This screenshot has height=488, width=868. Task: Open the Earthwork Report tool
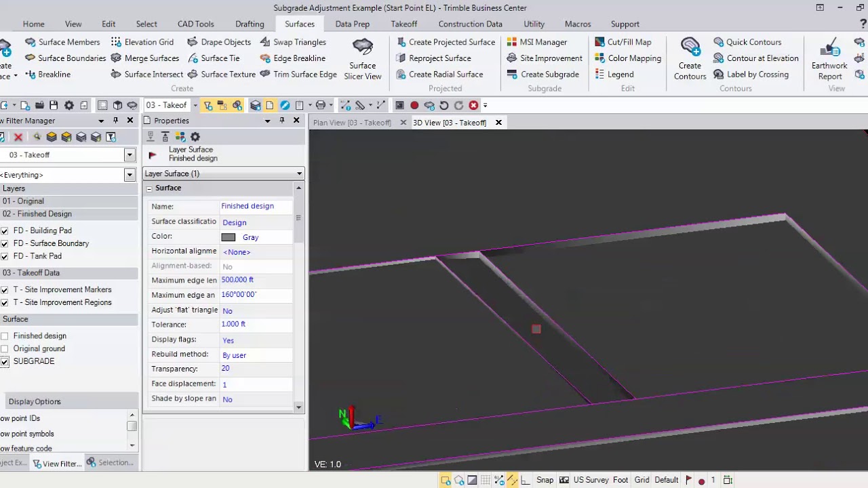pyautogui.click(x=829, y=58)
